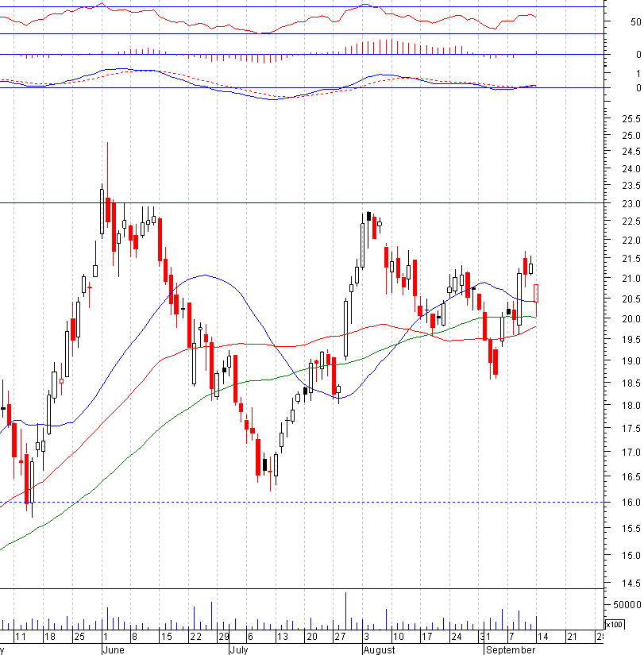
Task: Click the 19.5 price axis label
Action: click(x=631, y=340)
